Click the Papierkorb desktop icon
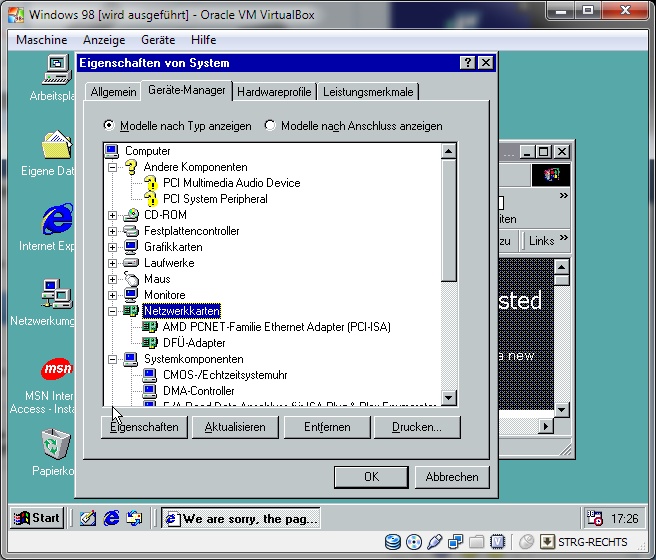Screen dimensions: 656x560 click(56, 444)
